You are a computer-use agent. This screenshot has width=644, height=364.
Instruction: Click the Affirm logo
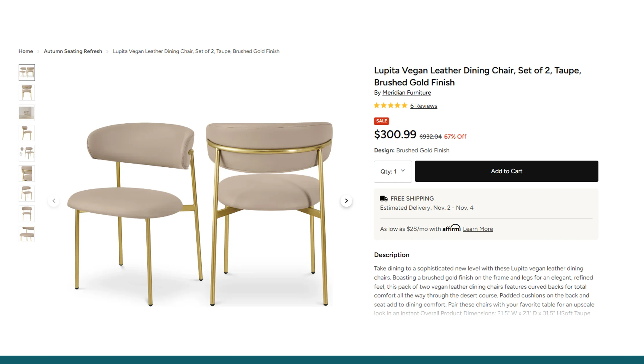pyautogui.click(x=451, y=228)
